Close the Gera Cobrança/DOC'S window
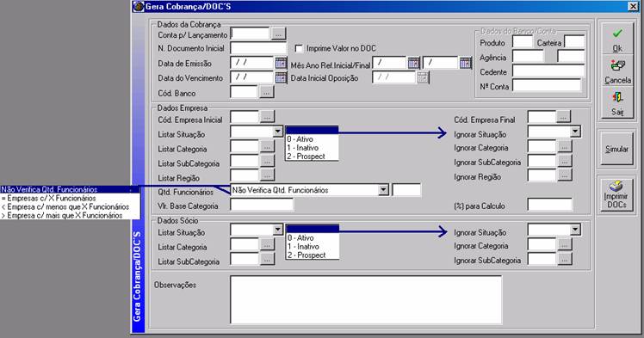The height and width of the screenshot is (338, 644). (634, 6)
